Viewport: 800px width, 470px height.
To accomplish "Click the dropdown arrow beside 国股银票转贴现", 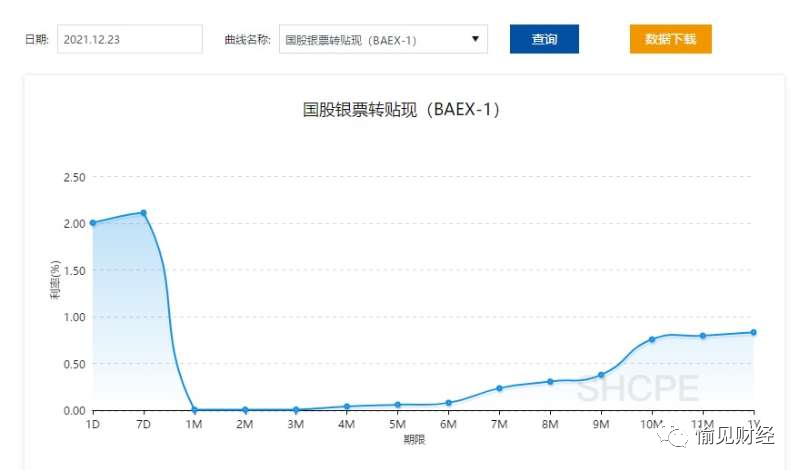I will tap(474, 40).
